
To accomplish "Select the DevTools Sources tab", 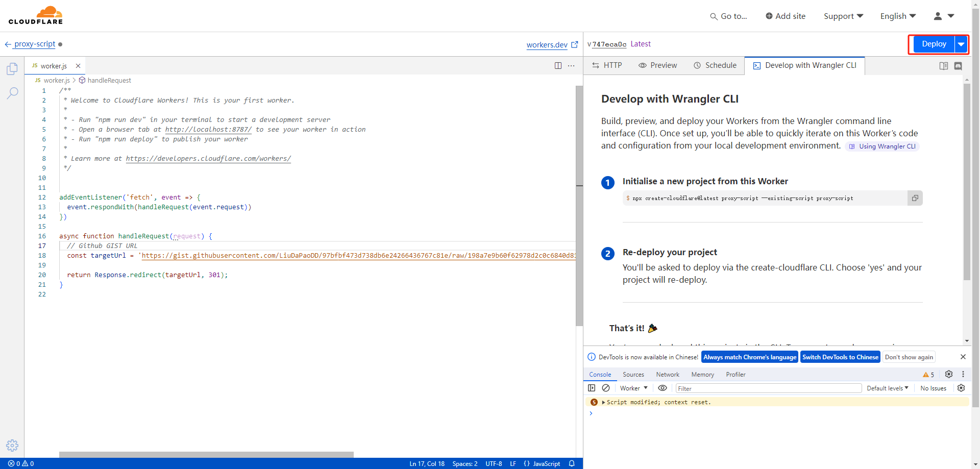I will (x=633, y=375).
